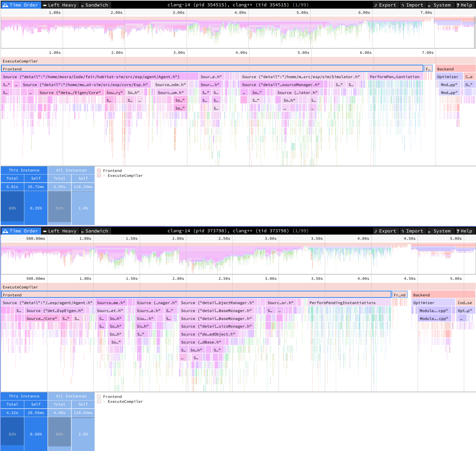The width and height of the screenshot is (476, 451).
Task: Switch to Time Order view in top profiler
Action: coord(21,5)
